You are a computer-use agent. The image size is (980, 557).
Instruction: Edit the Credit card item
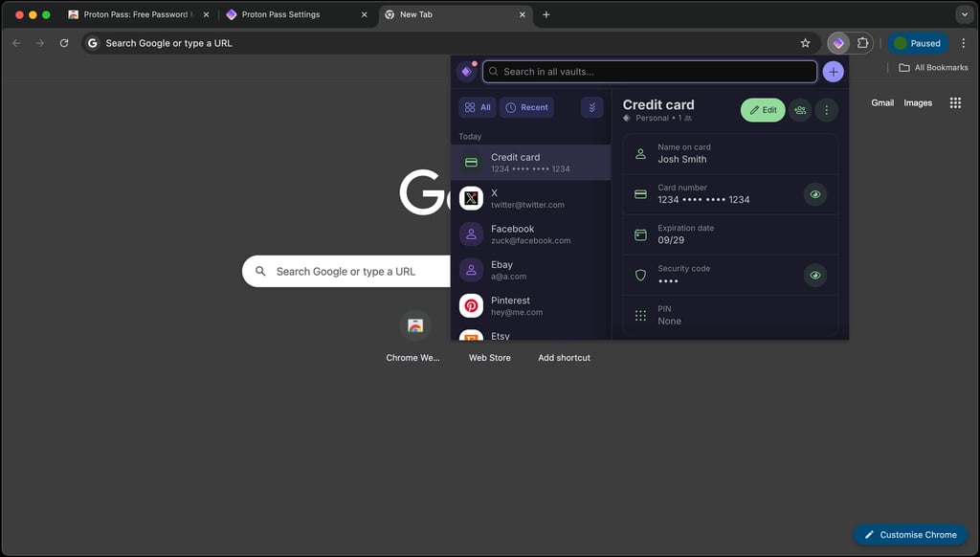point(763,110)
